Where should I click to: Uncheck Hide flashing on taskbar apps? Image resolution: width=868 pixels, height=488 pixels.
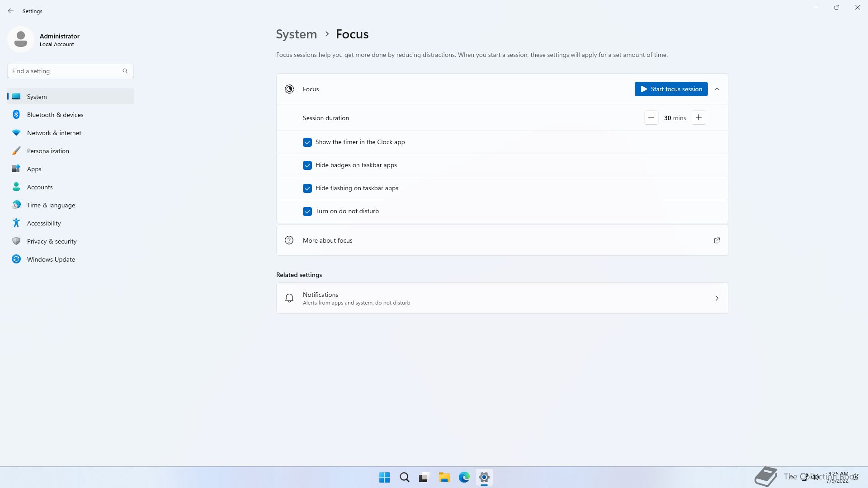[x=307, y=188]
